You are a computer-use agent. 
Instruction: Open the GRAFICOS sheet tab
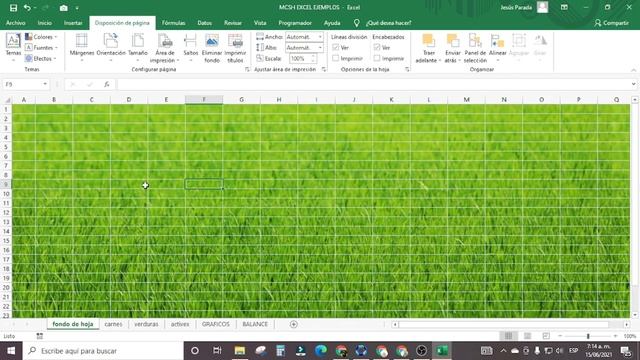tap(216, 324)
